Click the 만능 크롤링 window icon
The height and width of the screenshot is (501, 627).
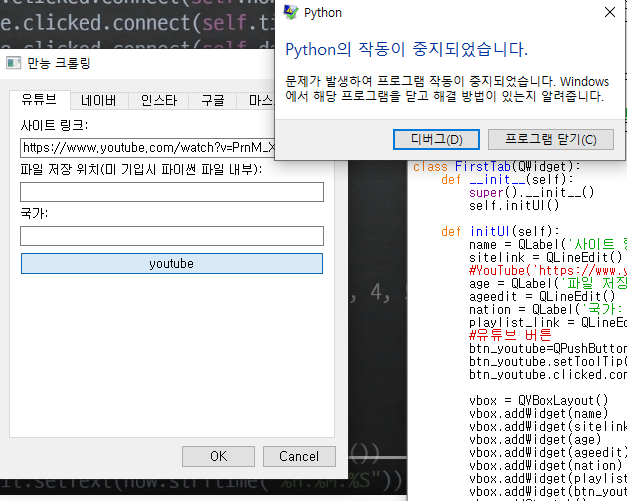tap(13, 63)
